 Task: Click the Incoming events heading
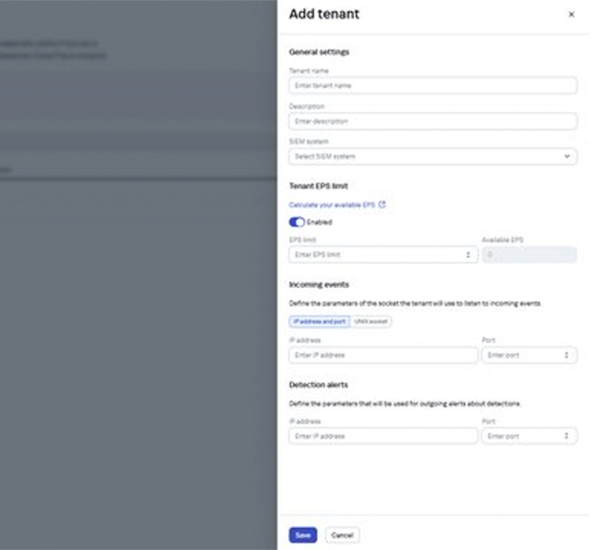(x=319, y=284)
